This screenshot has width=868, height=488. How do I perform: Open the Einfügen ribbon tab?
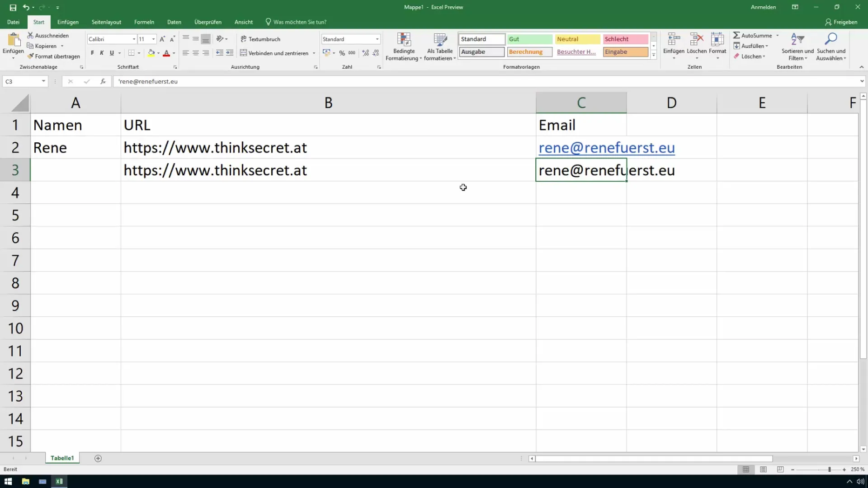point(68,22)
